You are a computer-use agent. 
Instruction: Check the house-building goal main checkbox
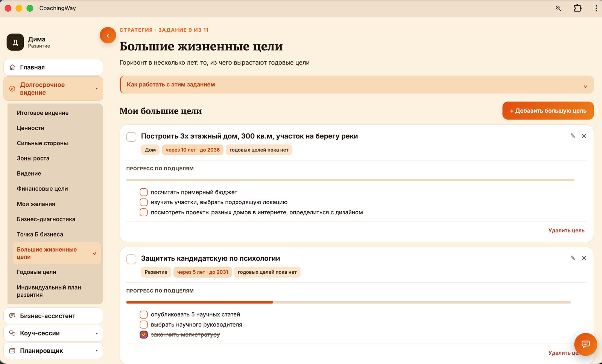click(131, 137)
